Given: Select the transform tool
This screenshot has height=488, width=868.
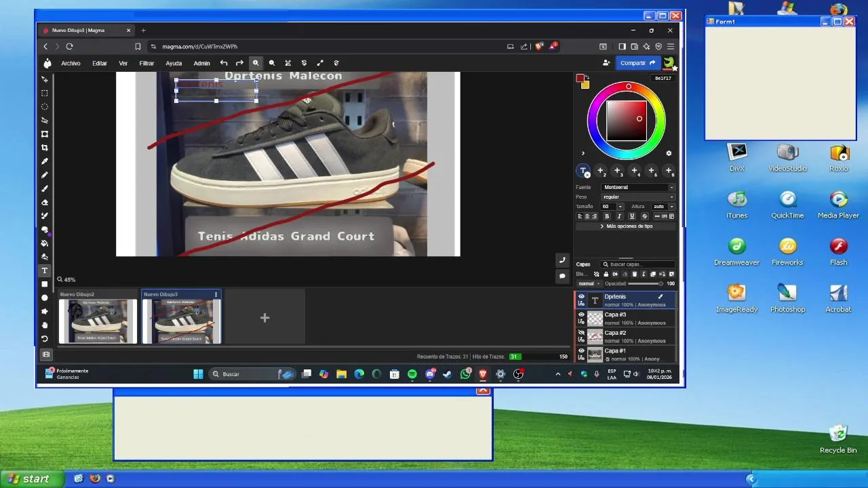Looking at the screenshot, I should (x=45, y=134).
